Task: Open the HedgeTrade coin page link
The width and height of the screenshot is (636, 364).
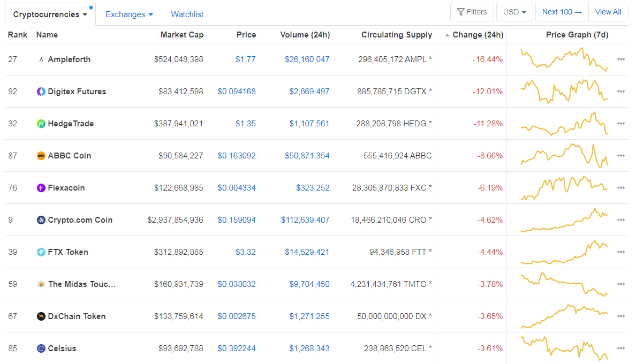Action: (x=71, y=124)
